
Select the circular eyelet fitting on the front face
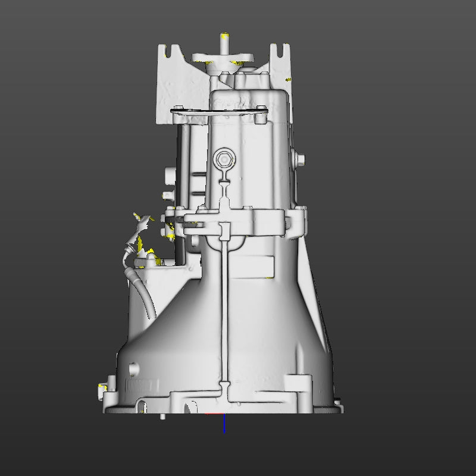(x=224, y=159)
